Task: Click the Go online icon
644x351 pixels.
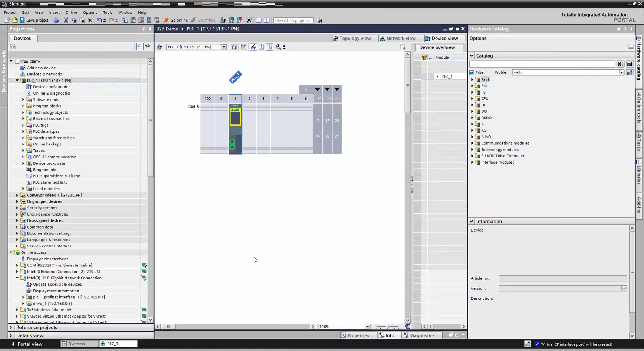Action: click(166, 20)
